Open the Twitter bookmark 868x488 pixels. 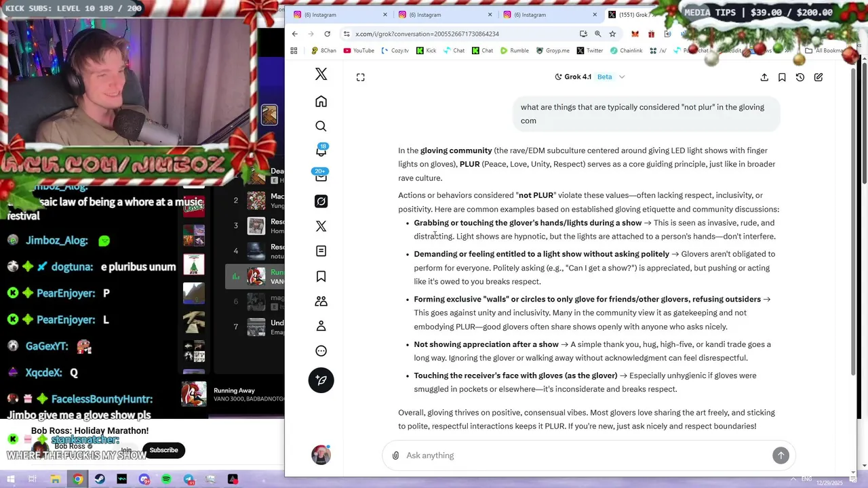click(589, 51)
